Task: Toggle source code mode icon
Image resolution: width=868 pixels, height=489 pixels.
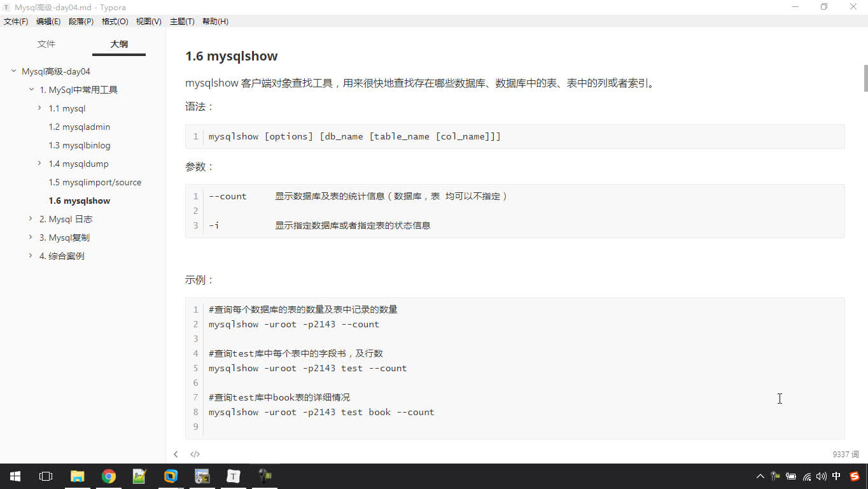Action: [195, 454]
